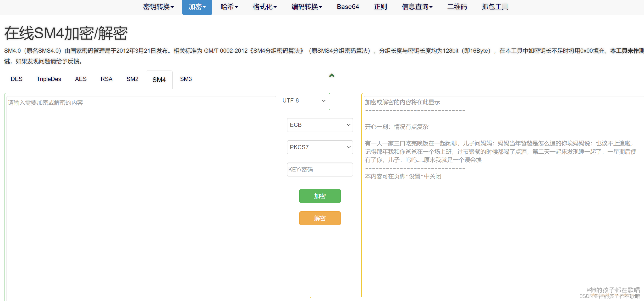Image resolution: width=644 pixels, height=301 pixels.
Task: Open the 编码转换 dropdown menu
Action: point(306,7)
